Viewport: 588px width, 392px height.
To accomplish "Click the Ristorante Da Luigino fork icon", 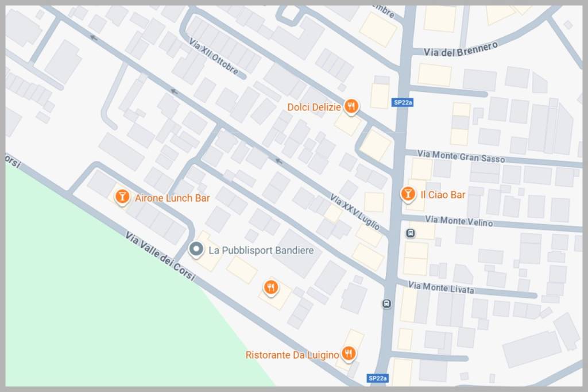I will [x=349, y=353].
